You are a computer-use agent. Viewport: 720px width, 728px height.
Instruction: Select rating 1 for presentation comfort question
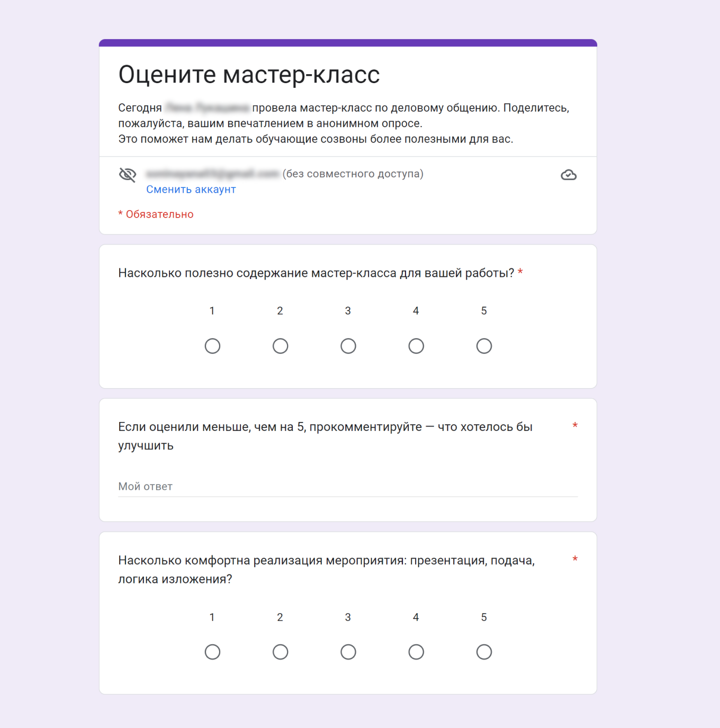[212, 652]
